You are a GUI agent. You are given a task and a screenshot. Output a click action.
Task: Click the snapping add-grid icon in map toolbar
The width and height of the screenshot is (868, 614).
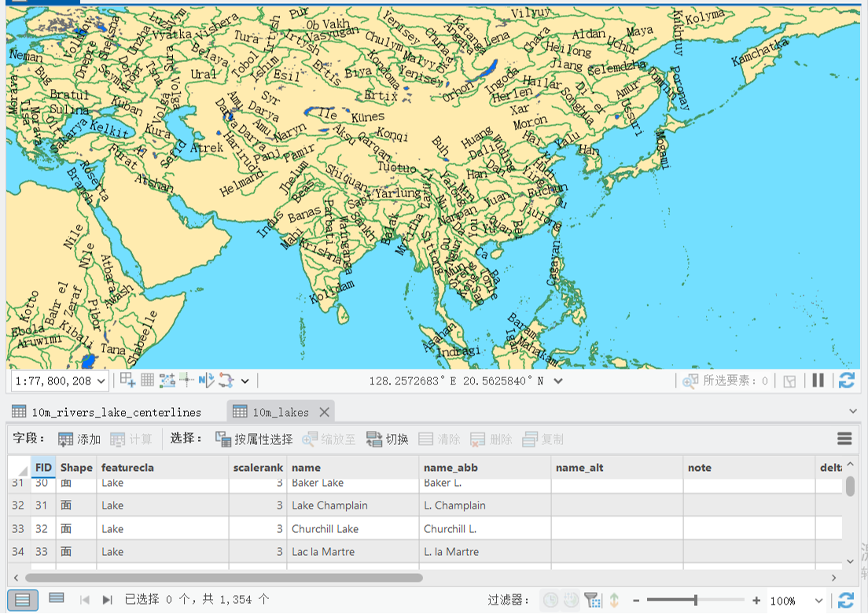[128, 381]
